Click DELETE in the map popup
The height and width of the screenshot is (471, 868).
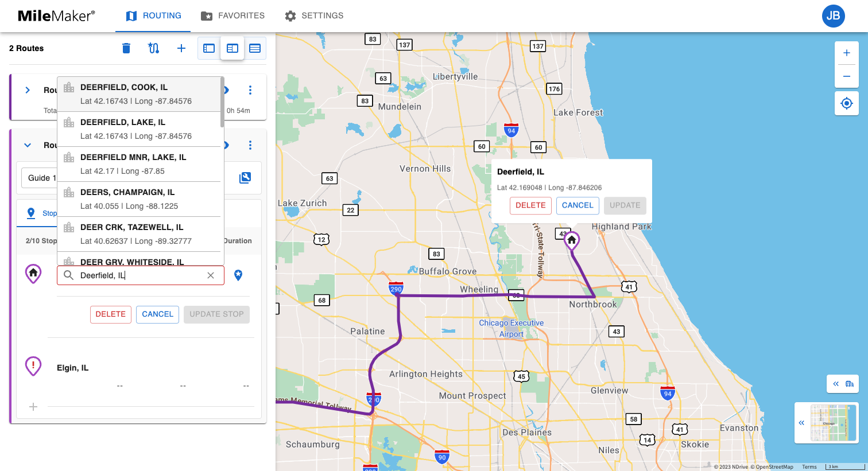pos(530,205)
